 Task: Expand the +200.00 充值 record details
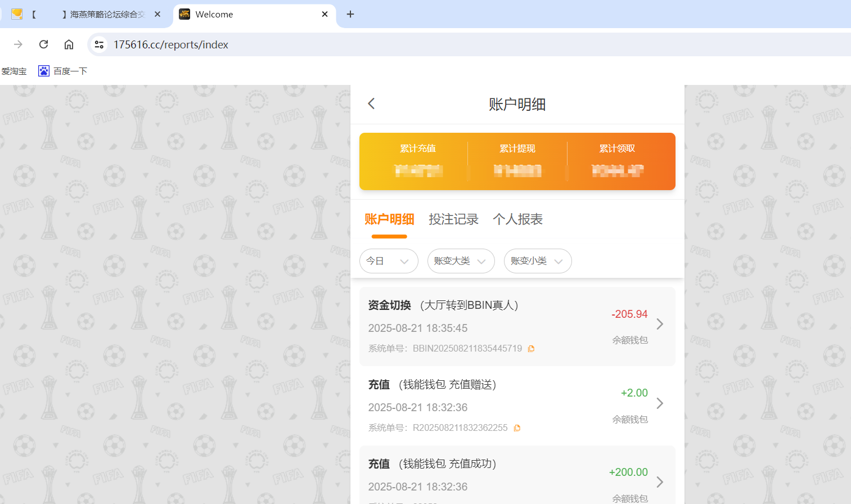pos(659,482)
